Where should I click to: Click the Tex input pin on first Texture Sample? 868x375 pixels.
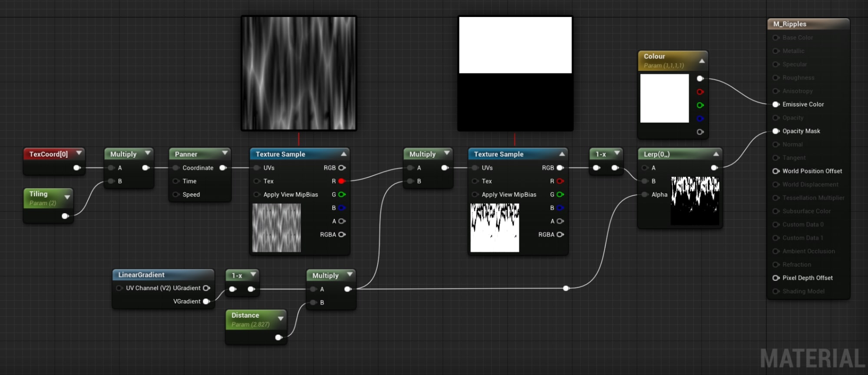(257, 181)
